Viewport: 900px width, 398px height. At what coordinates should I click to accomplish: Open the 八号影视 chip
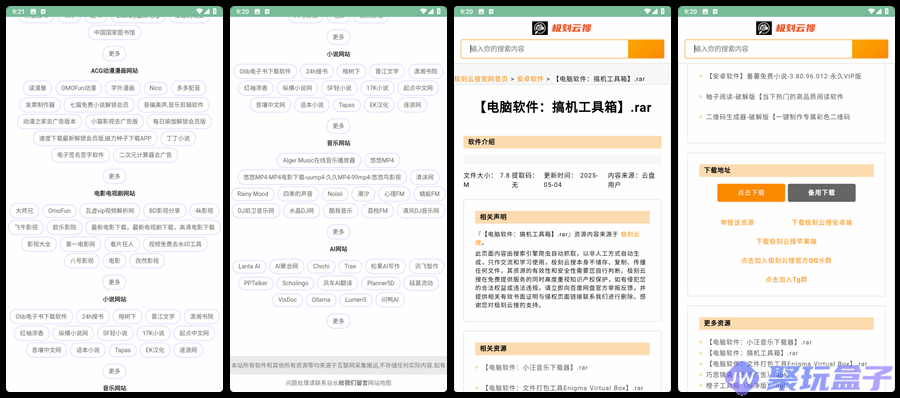tap(82, 261)
